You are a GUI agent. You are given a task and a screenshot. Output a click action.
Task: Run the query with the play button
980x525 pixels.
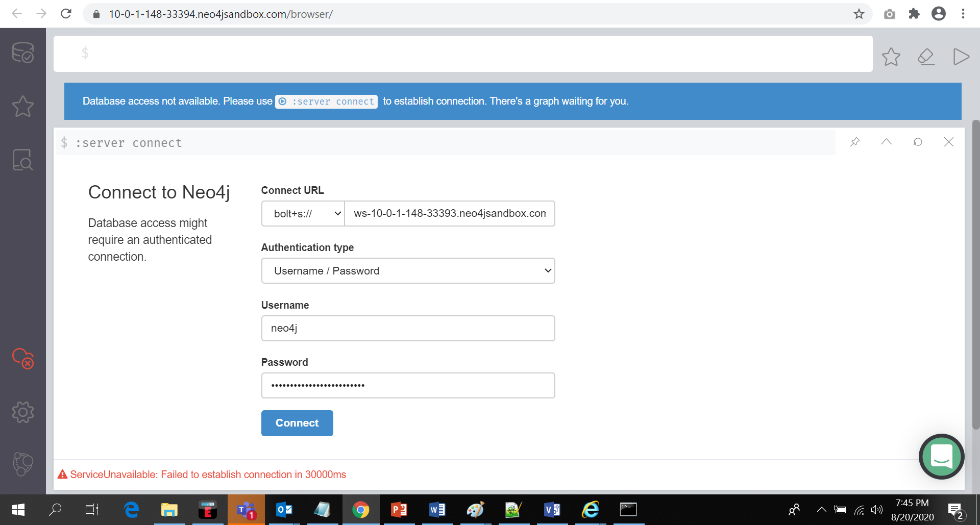coord(961,57)
